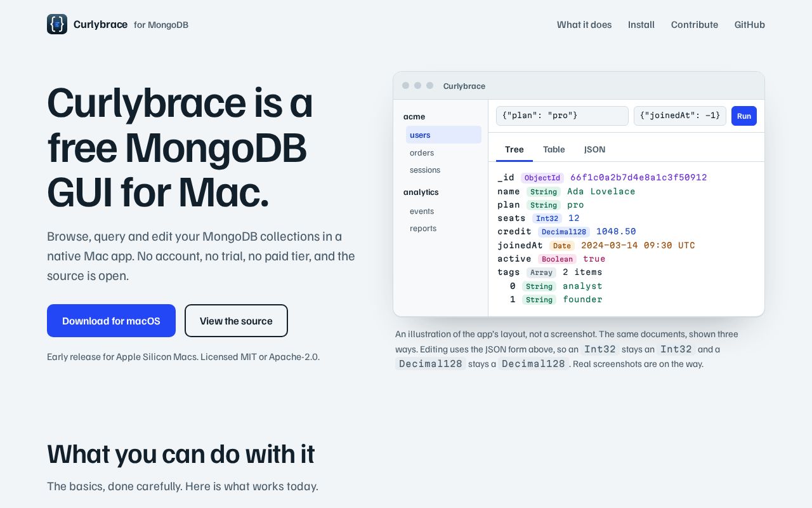Run the query with Run button
Viewport: 812px width, 508px height.
tap(744, 116)
